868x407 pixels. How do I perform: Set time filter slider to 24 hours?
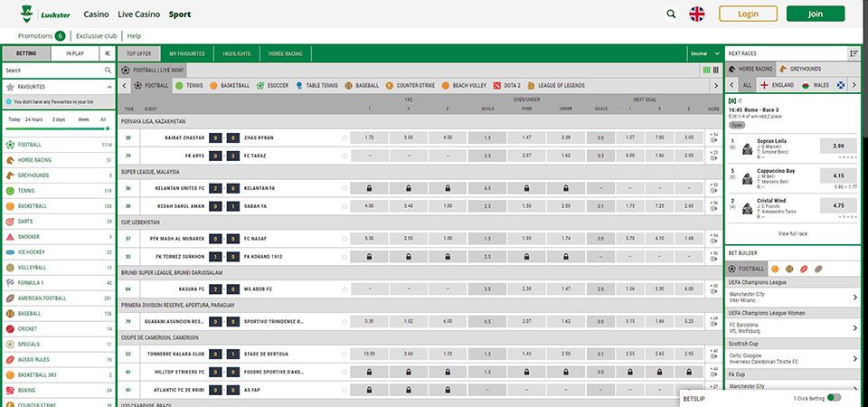point(33,119)
